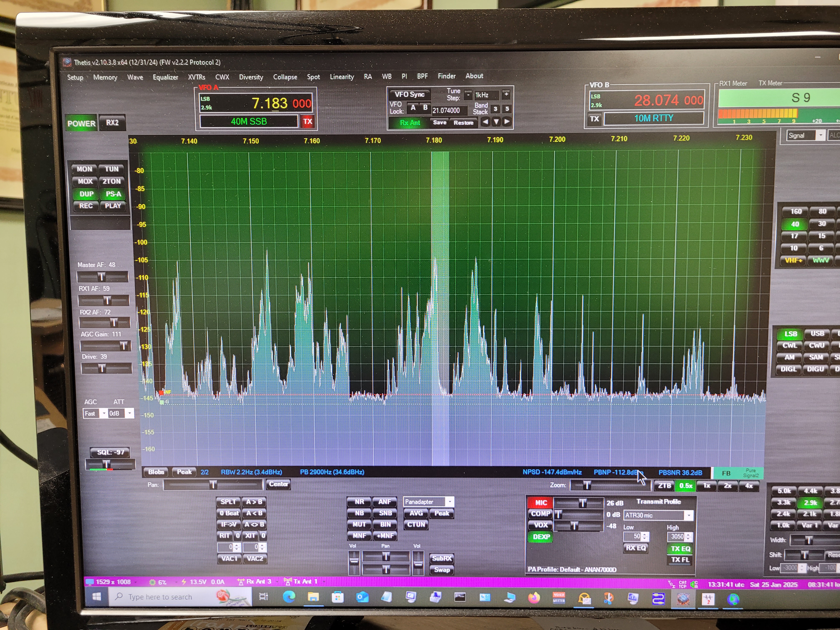
Task: Click the A > B VFO copy button
Action: coord(254,502)
